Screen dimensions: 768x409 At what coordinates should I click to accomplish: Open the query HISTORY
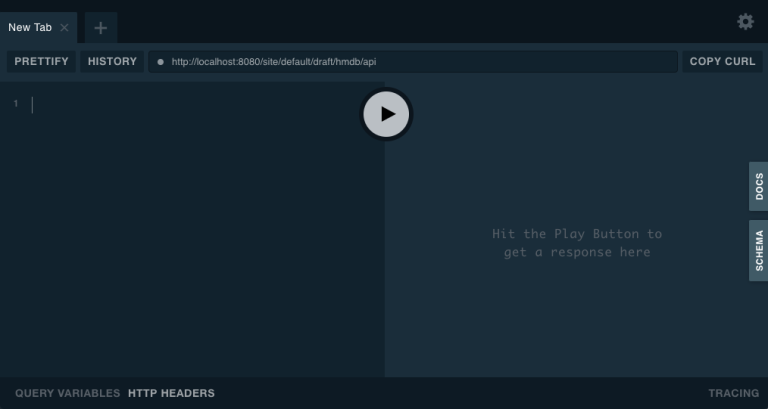(112, 62)
